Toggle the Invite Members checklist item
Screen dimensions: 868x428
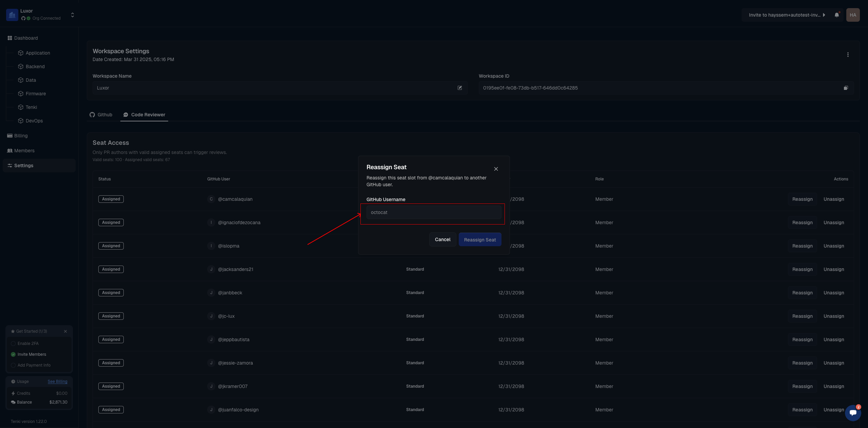pyautogui.click(x=13, y=354)
